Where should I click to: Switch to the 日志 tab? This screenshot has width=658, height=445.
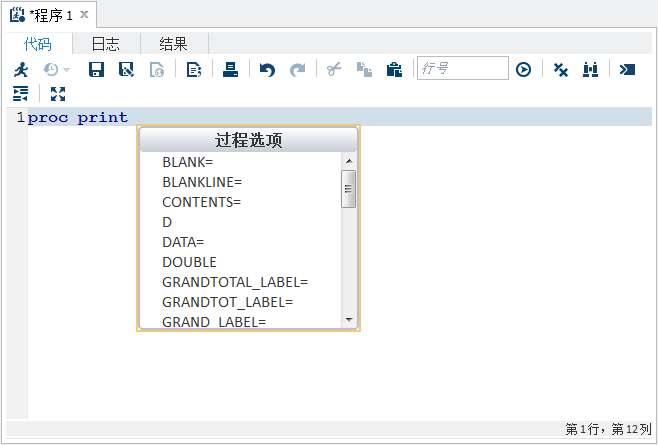pyautogui.click(x=106, y=44)
